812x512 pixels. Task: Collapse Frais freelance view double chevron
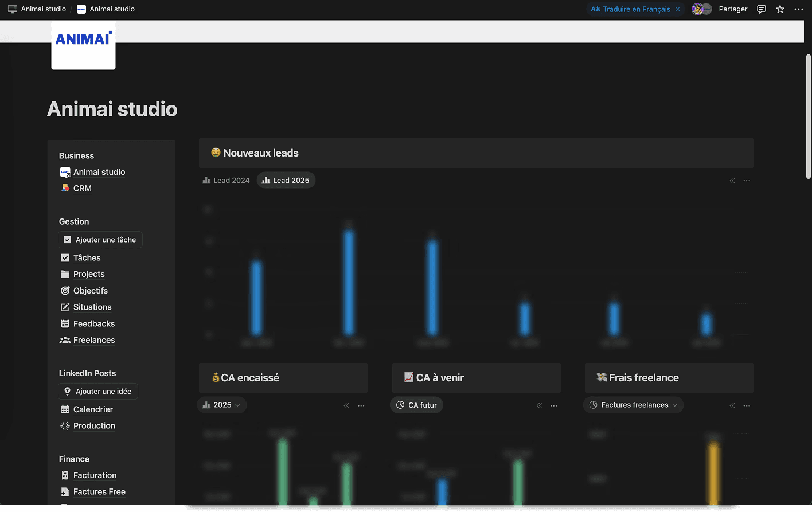732,405
